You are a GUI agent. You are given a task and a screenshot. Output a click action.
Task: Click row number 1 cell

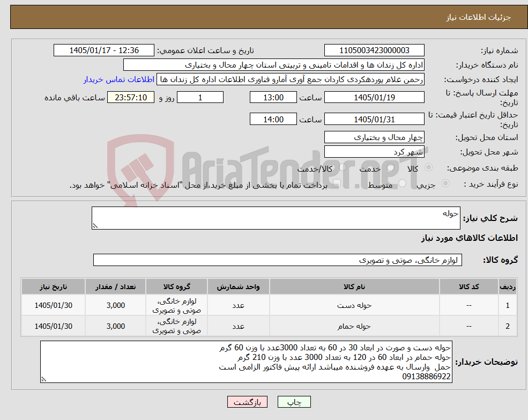click(508, 305)
